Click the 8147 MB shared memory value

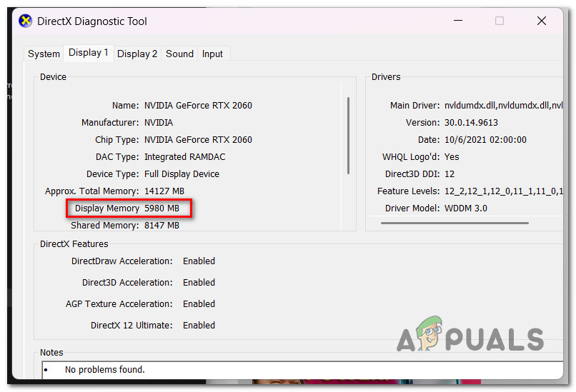162,226
